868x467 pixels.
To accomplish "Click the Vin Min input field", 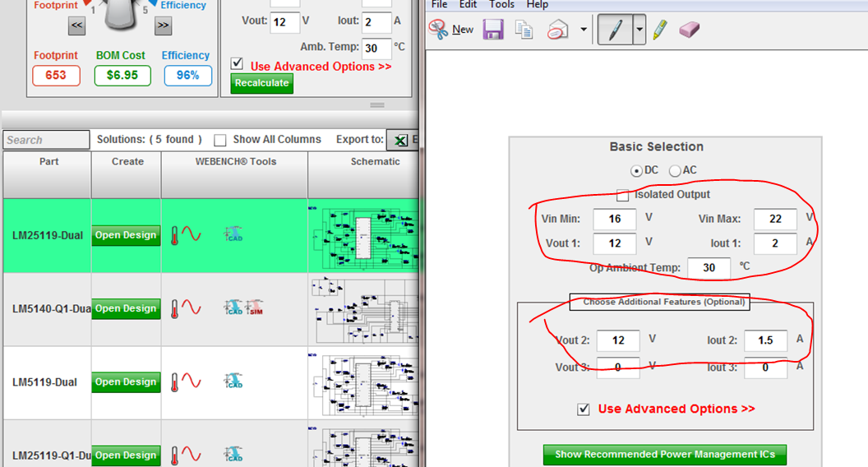I will click(615, 219).
